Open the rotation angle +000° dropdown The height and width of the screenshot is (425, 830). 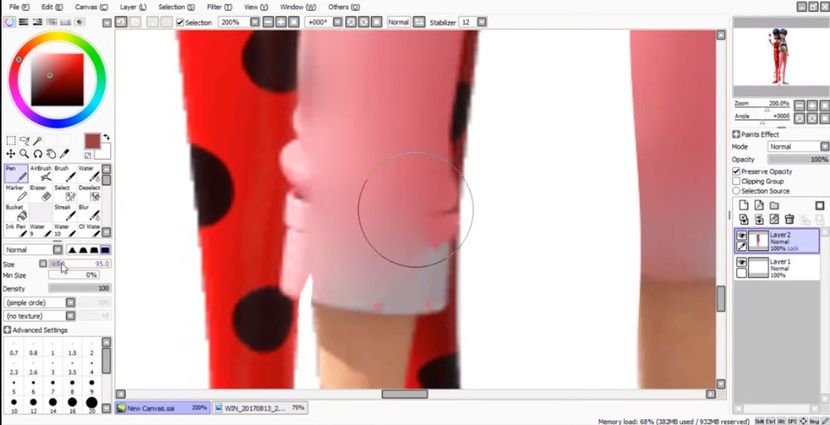[x=337, y=22]
